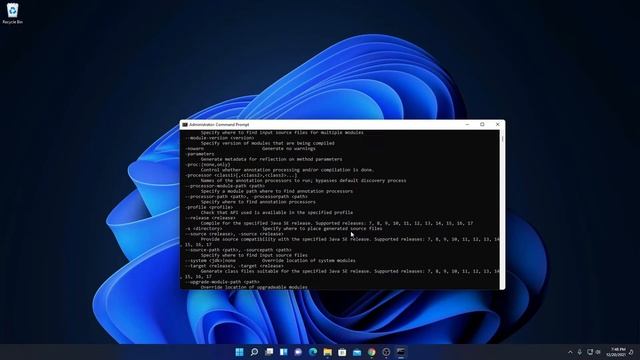Click the '--source-path <path>' line
The width and height of the screenshot is (640, 360).
[x=238, y=250]
